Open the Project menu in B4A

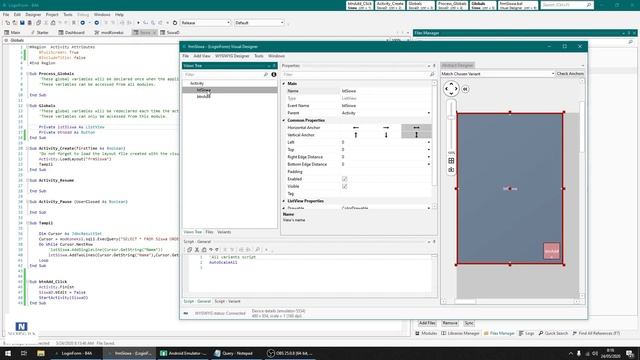point(52,15)
